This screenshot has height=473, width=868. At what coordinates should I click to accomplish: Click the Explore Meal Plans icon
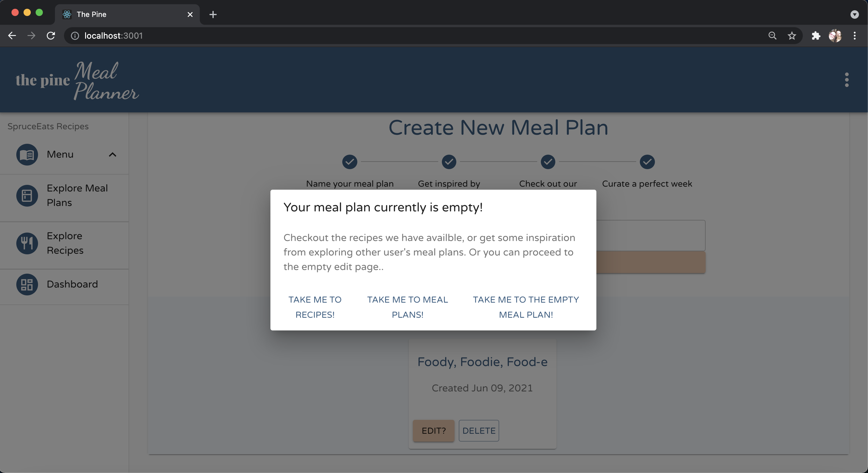coord(26,196)
